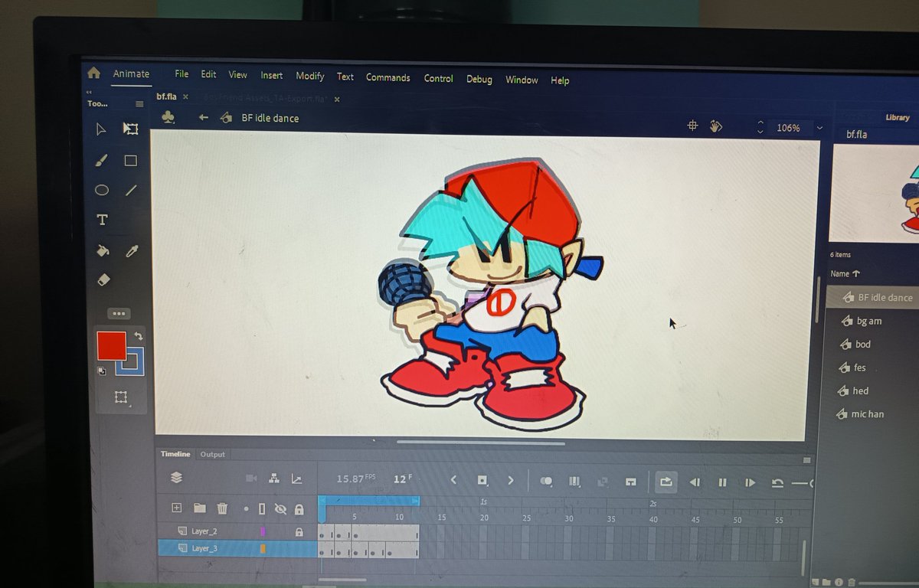
Task: Open the Insert menu
Action: point(271,75)
